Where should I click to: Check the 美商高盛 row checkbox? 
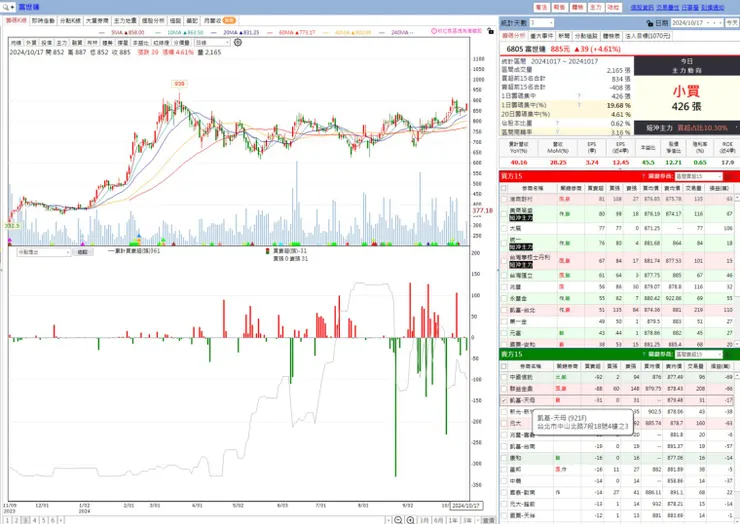504,214
